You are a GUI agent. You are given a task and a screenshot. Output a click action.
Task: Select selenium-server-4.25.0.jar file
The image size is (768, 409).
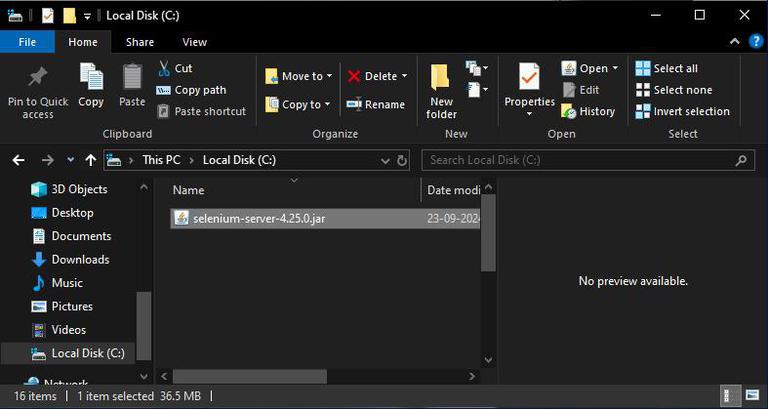coord(325,218)
